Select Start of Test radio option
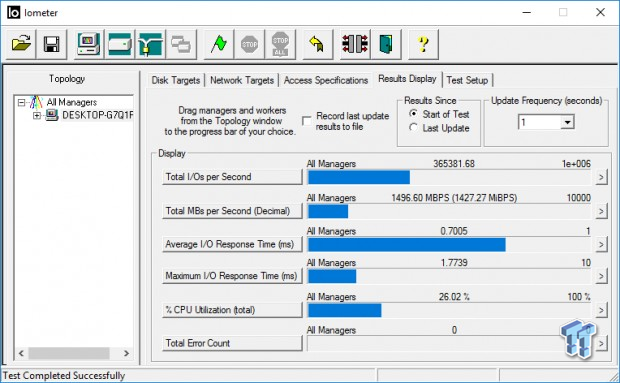Image resolution: width=620 pixels, height=383 pixels. 414,114
